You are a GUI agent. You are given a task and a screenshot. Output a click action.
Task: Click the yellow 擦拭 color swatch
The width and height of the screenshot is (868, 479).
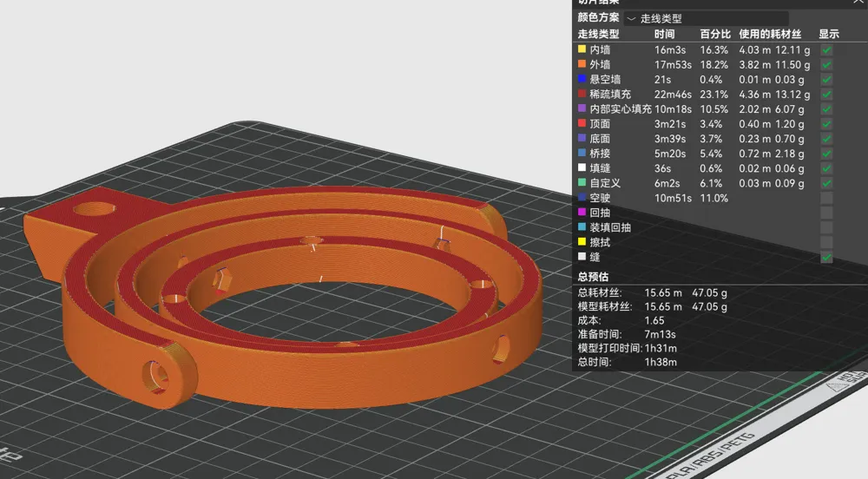point(582,242)
